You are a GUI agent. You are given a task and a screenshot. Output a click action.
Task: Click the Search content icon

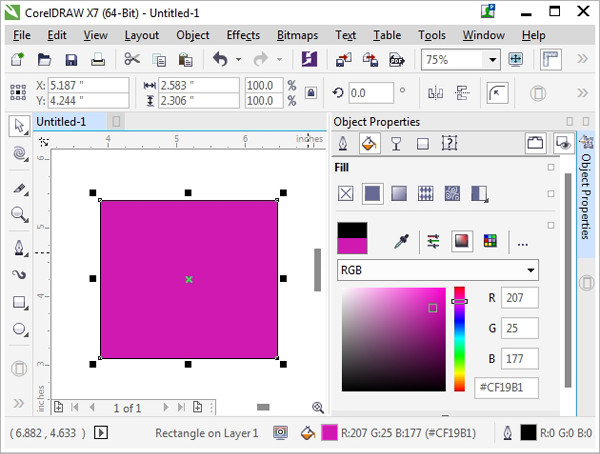(309, 59)
